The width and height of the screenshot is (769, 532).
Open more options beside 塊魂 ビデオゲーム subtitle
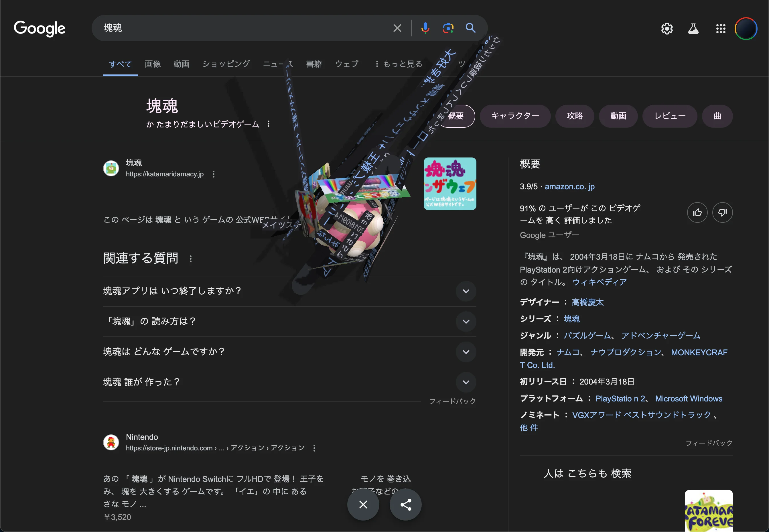tap(268, 124)
